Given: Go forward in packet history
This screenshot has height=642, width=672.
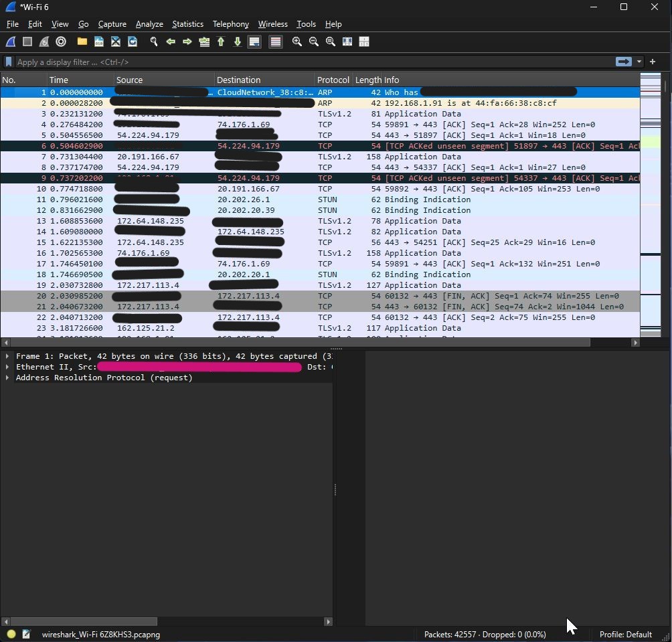Looking at the screenshot, I should click(x=187, y=42).
